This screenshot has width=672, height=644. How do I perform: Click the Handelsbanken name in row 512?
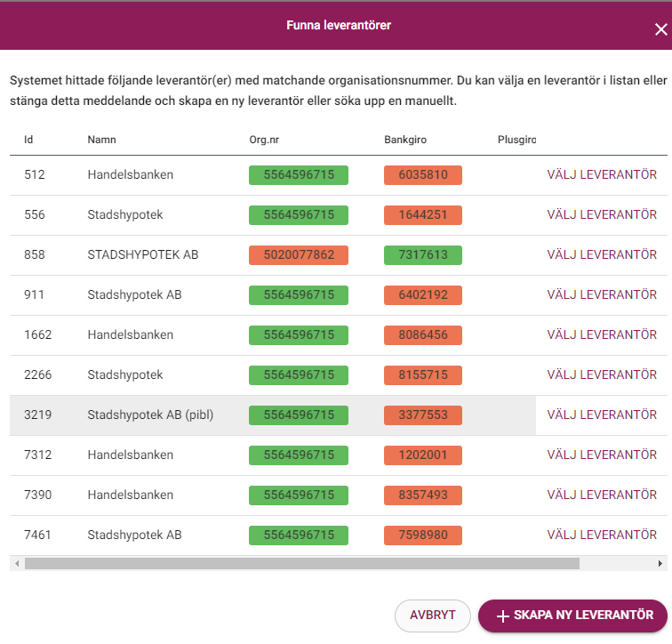coord(131,175)
